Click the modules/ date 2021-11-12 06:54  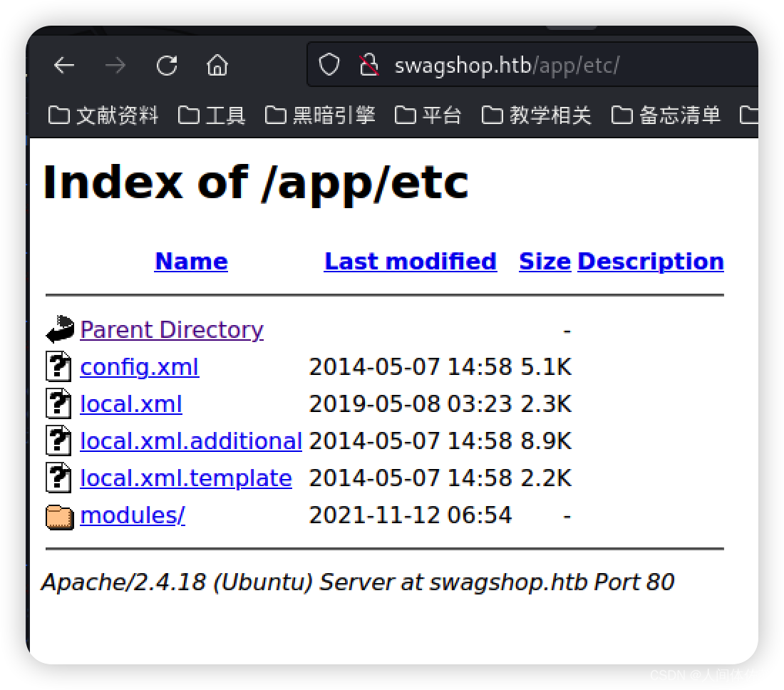point(411,515)
